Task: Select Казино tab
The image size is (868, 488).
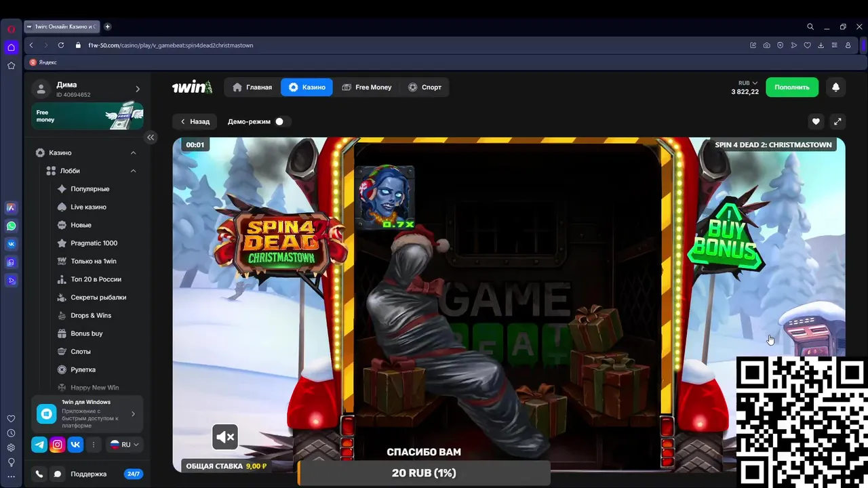Action: (x=307, y=87)
